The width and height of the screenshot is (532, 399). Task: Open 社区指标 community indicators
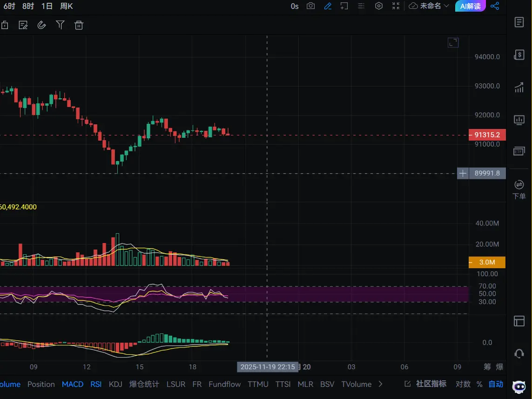click(x=431, y=384)
